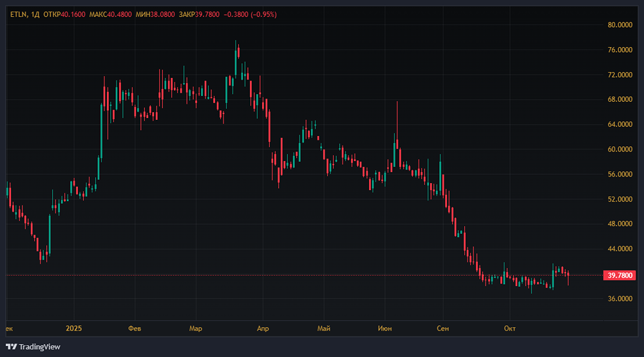Click the red 39.7800 current price tag
Image resolution: width=644 pixels, height=357 pixels.
[620, 275]
